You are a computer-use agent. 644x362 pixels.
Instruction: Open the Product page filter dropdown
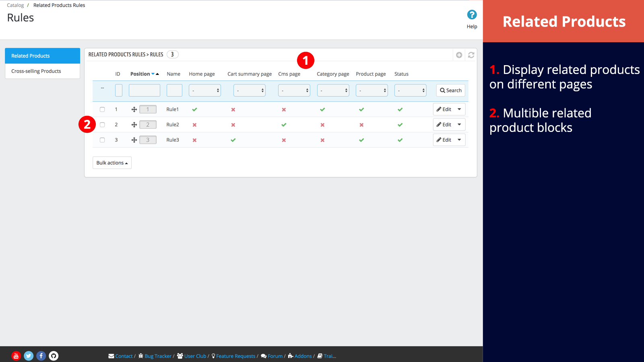pos(372,90)
